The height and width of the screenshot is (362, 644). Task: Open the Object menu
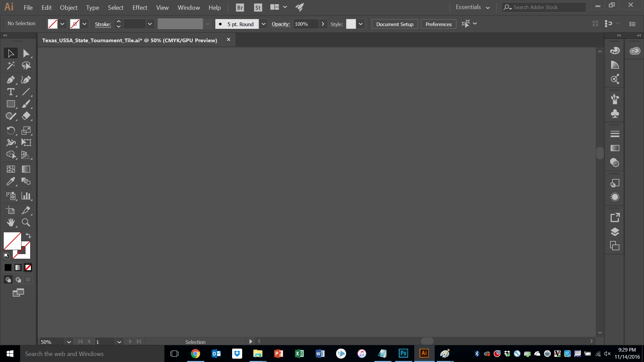[68, 7]
